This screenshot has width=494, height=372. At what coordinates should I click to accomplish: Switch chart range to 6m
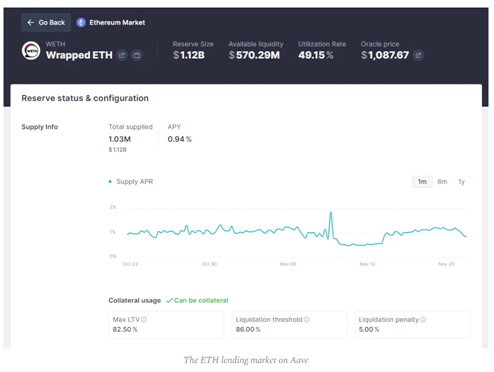coord(442,182)
